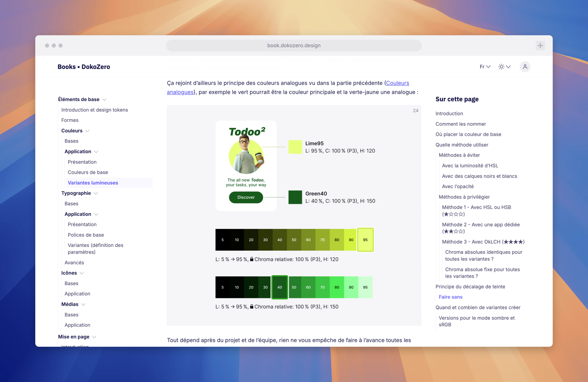Jump to Méthode 2 - Avec une app dédiée

481,228
